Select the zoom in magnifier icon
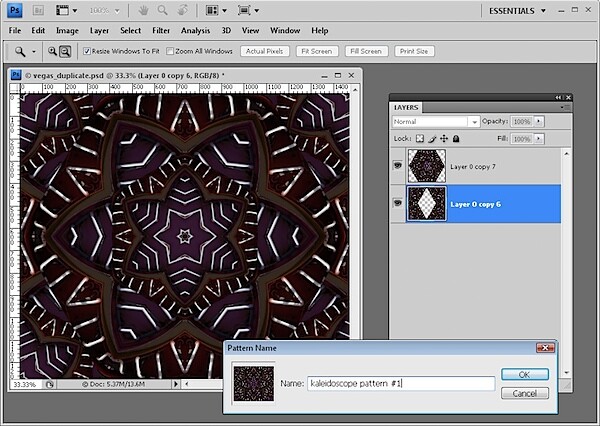This screenshot has height=426, width=600. [x=52, y=51]
